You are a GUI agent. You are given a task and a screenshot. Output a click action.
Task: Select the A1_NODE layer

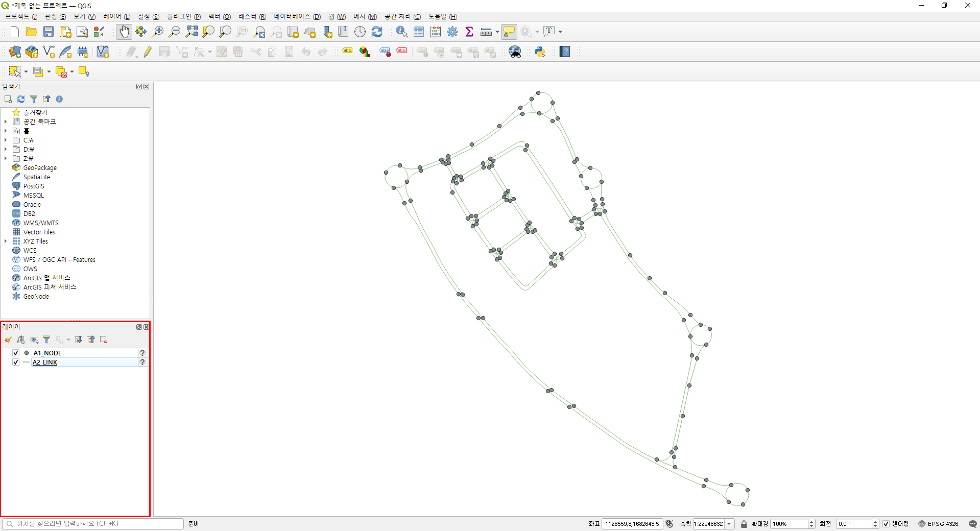pos(47,353)
